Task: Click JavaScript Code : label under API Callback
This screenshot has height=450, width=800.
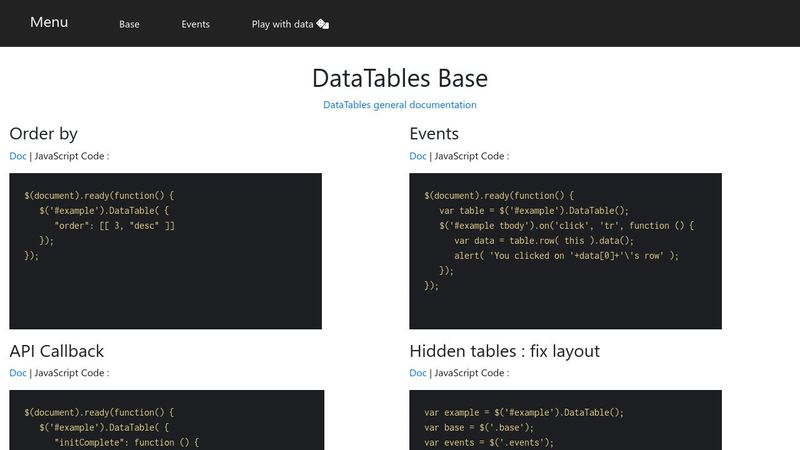Action: pos(72,373)
